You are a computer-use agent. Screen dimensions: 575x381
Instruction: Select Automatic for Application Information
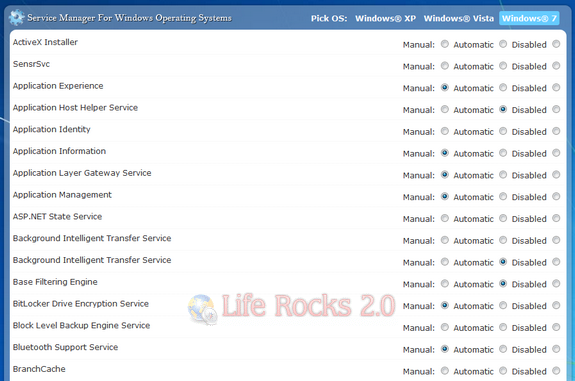(x=503, y=153)
